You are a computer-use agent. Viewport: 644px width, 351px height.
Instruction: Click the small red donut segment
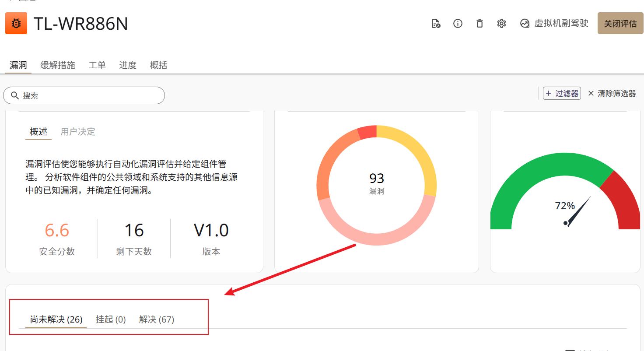tap(367, 132)
